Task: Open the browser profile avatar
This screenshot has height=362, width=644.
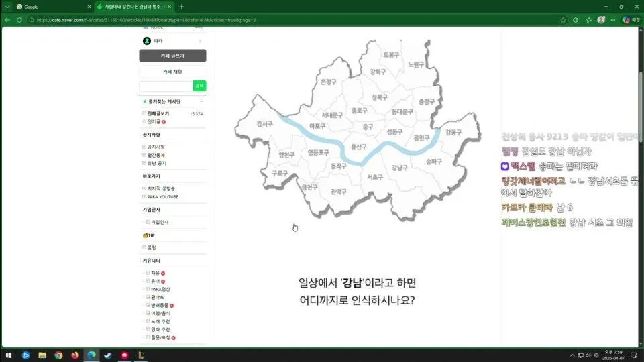Action: tap(601, 19)
